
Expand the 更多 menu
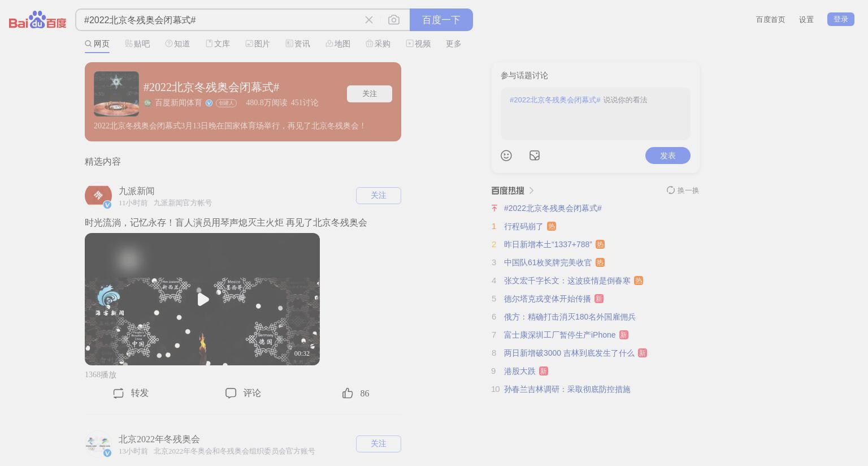[454, 44]
